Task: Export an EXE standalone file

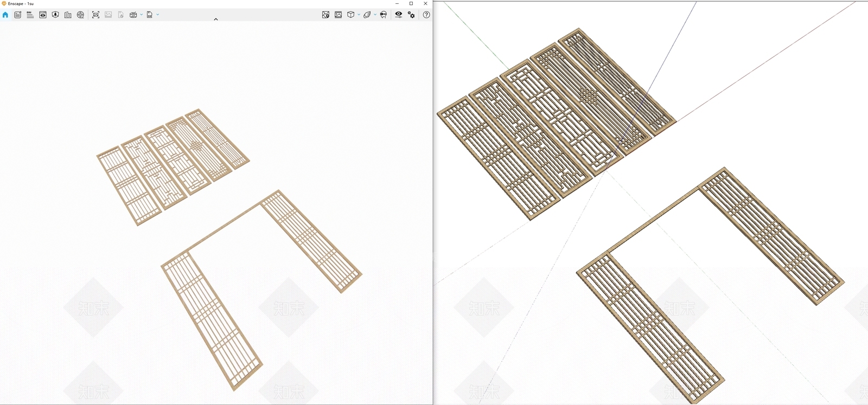Action: [150, 15]
